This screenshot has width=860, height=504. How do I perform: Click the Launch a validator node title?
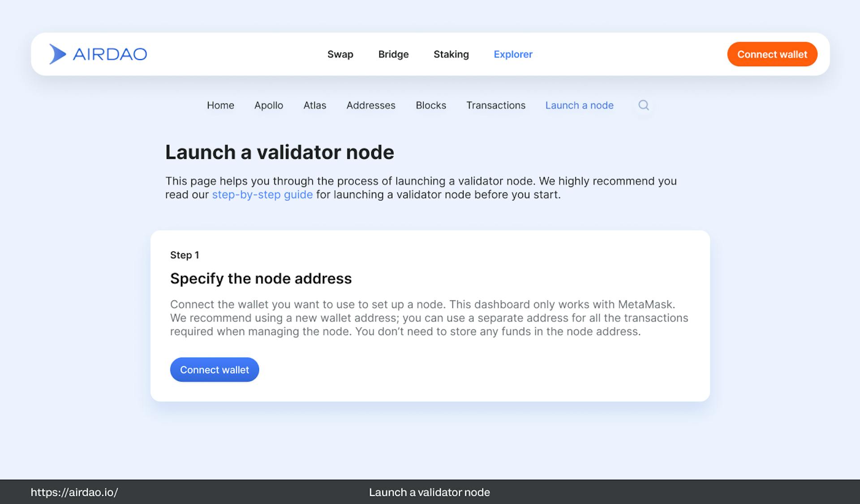[x=280, y=152]
